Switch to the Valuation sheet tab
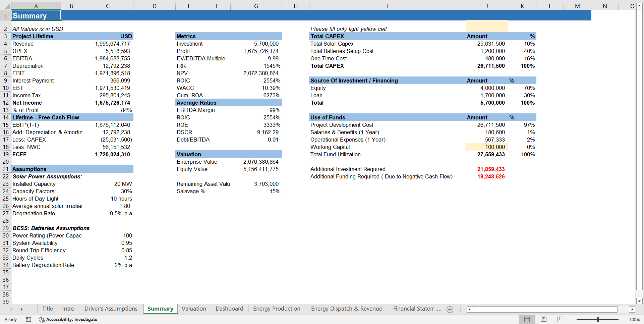 tap(194, 309)
